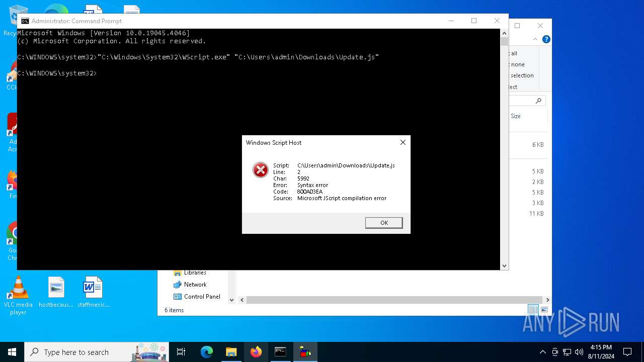
Task: Switch Explorer to large icons view
Action: [544, 310]
